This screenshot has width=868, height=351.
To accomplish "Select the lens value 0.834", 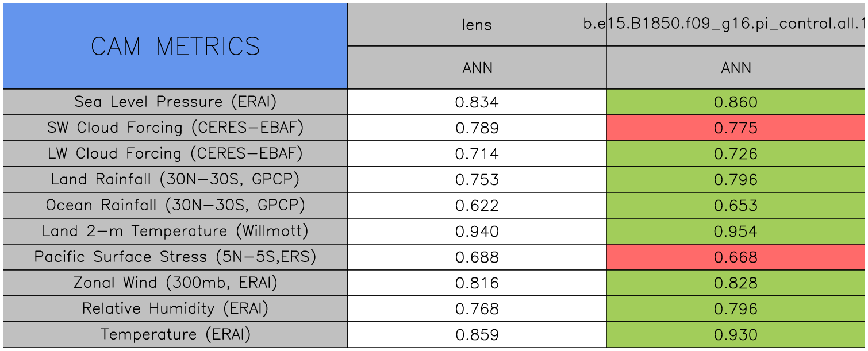I will pyautogui.click(x=477, y=102).
